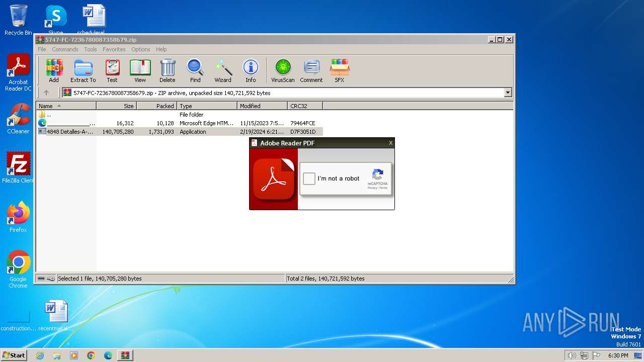Open the Commands menu

(65, 49)
